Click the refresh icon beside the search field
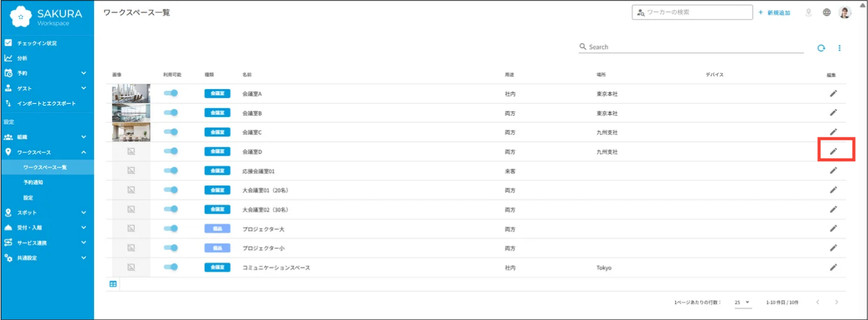 (x=821, y=48)
